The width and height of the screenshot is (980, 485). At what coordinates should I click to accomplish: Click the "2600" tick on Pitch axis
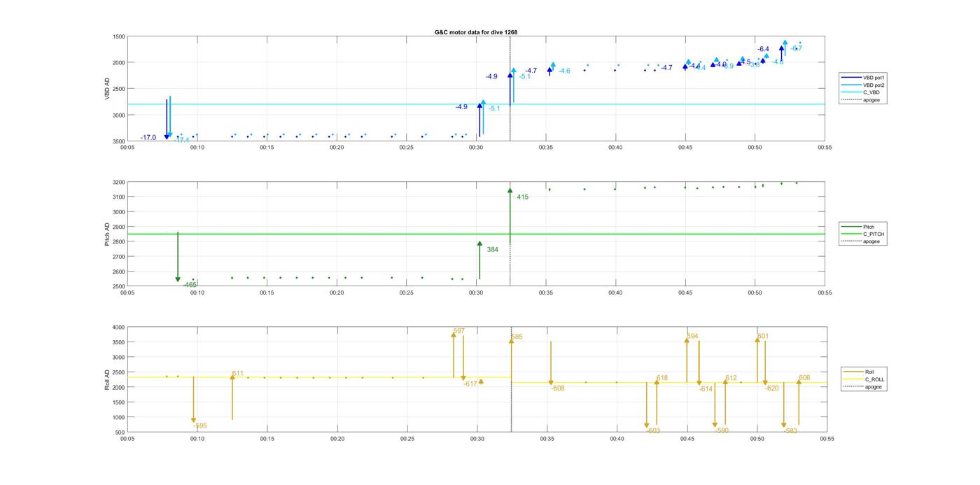click(119, 272)
